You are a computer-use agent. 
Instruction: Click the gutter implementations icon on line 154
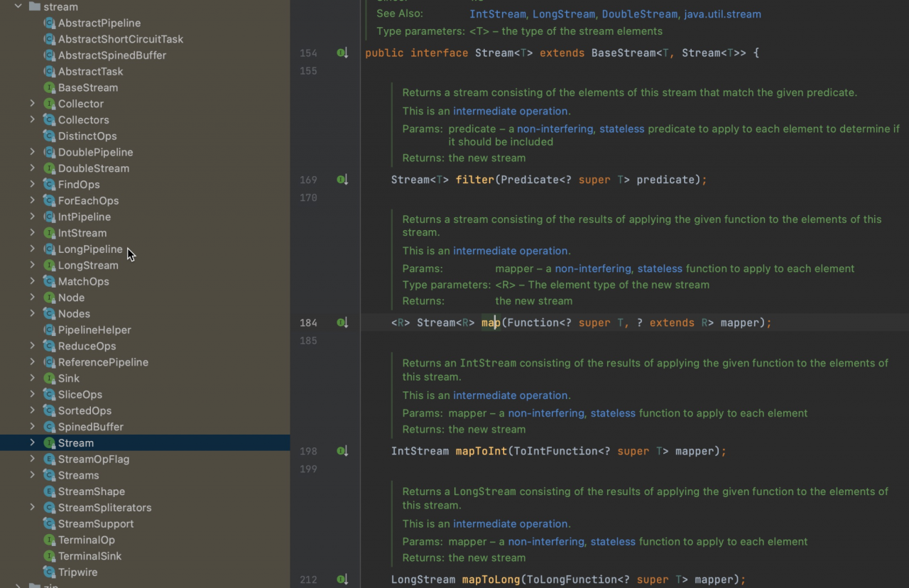(x=342, y=53)
